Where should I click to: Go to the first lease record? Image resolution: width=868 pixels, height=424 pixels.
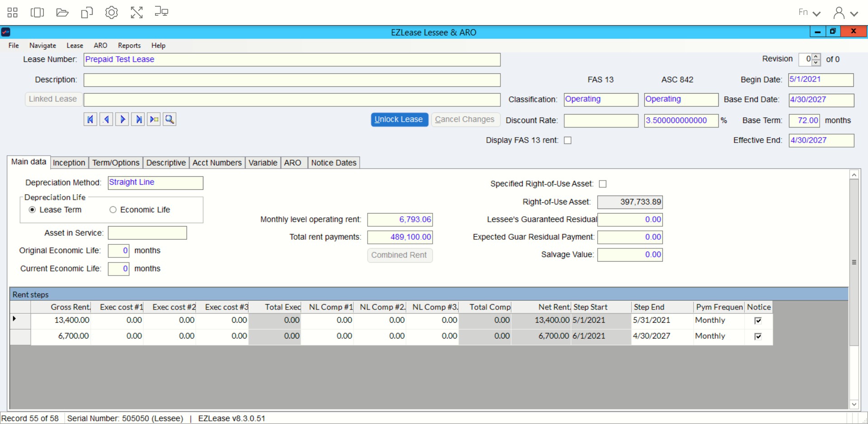(90, 119)
